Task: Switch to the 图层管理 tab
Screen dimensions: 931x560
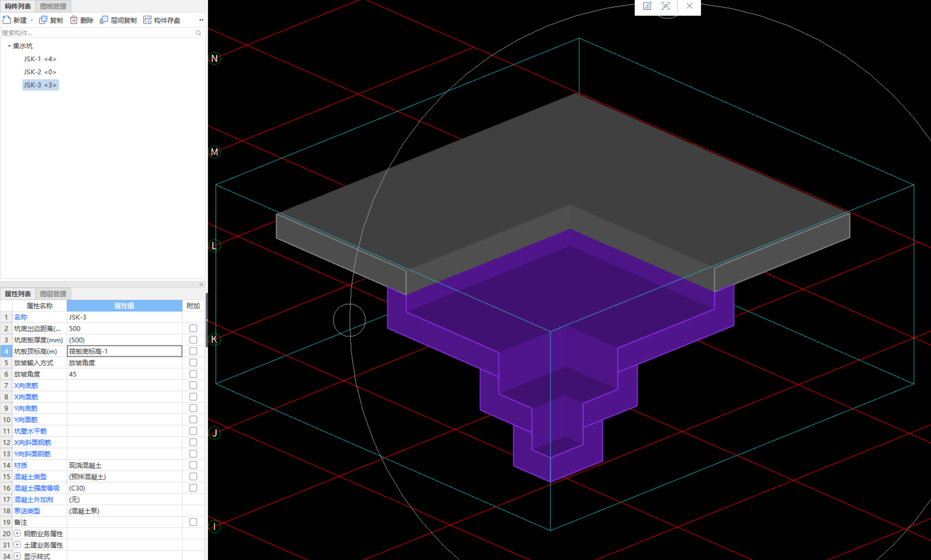Action: (x=53, y=294)
